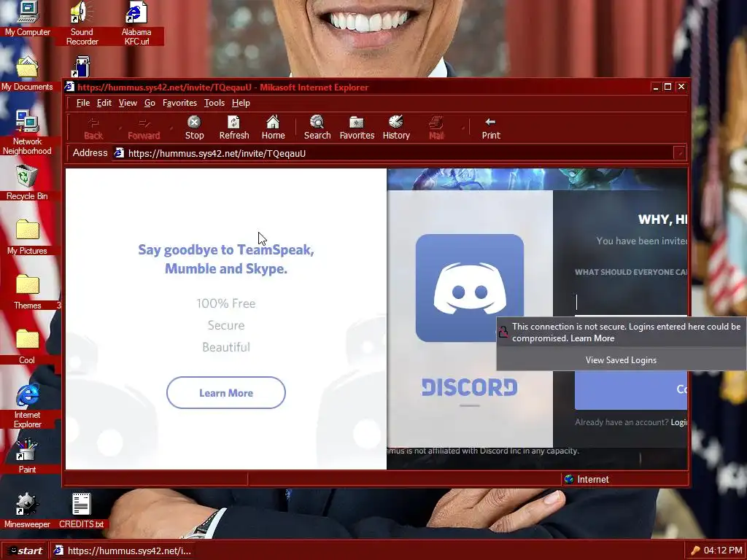Open the Tools menu
The image size is (747, 560).
(x=214, y=103)
